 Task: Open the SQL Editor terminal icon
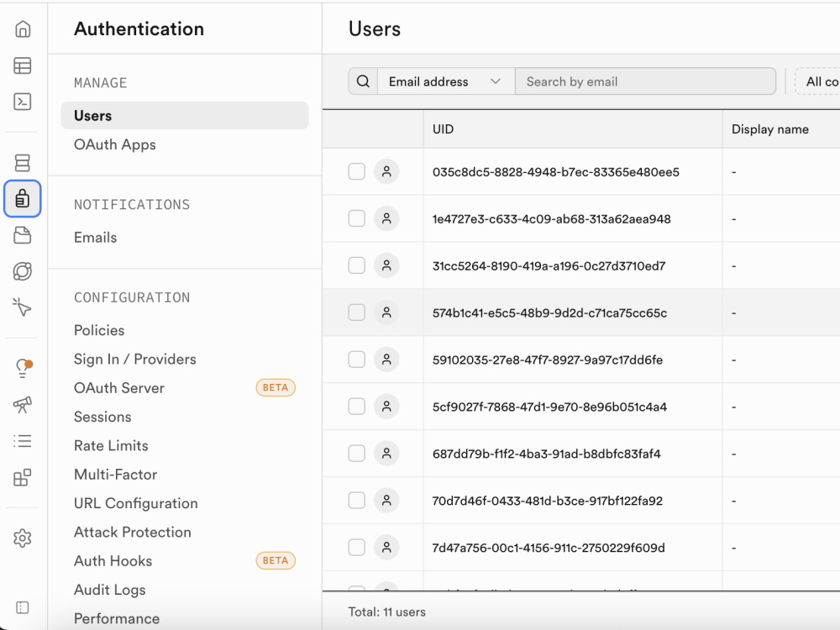click(x=22, y=102)
